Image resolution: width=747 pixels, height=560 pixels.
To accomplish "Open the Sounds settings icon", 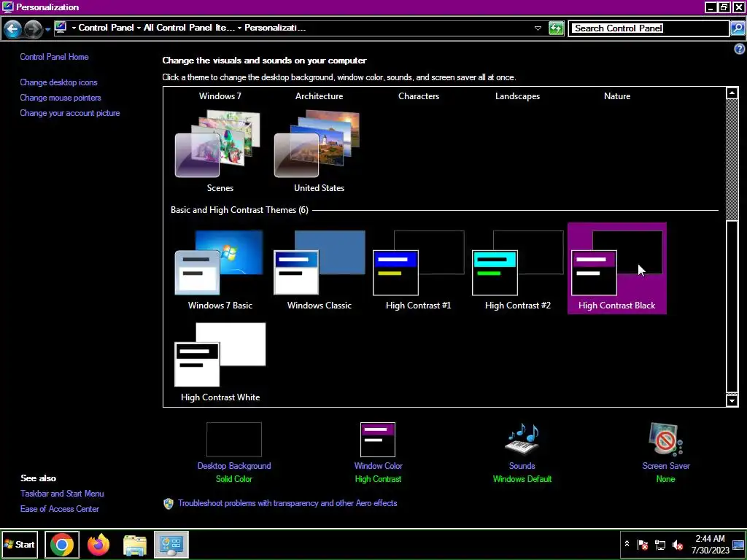I will point(522,439).
